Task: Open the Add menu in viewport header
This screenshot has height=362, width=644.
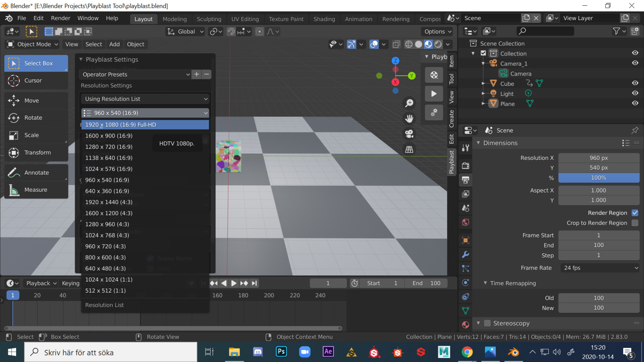Action: (114, 44)
